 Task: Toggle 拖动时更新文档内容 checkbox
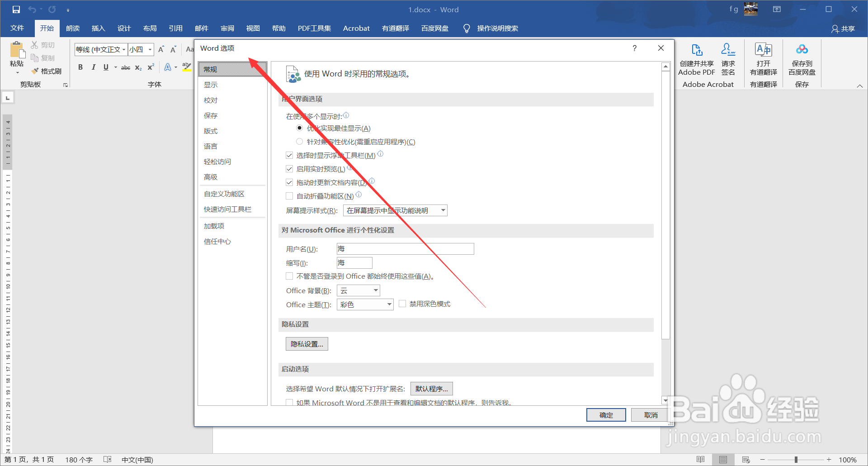click(x=289, y=182)
